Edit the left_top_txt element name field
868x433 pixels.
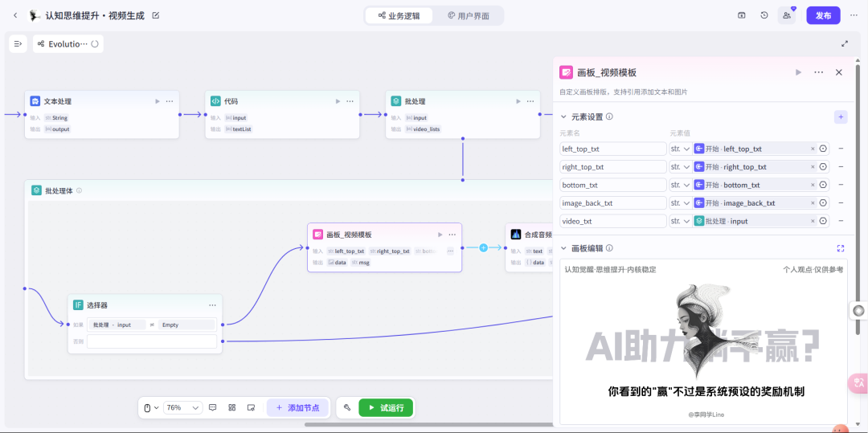[613, 149]
